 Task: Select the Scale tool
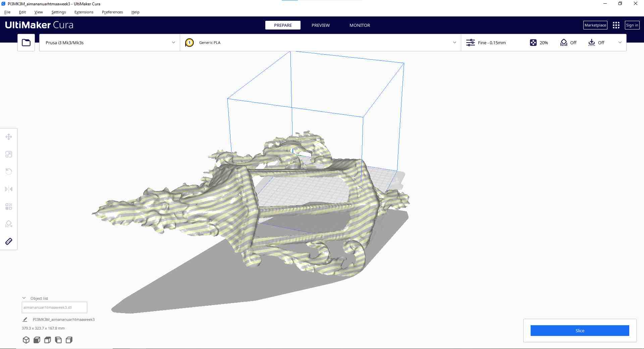[9, 154]
